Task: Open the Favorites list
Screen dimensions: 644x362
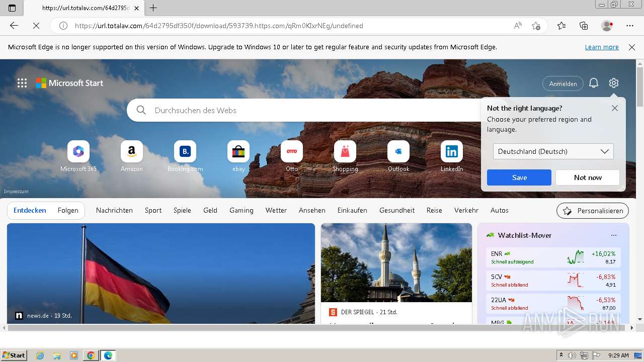Action: (x=561, y=26)
